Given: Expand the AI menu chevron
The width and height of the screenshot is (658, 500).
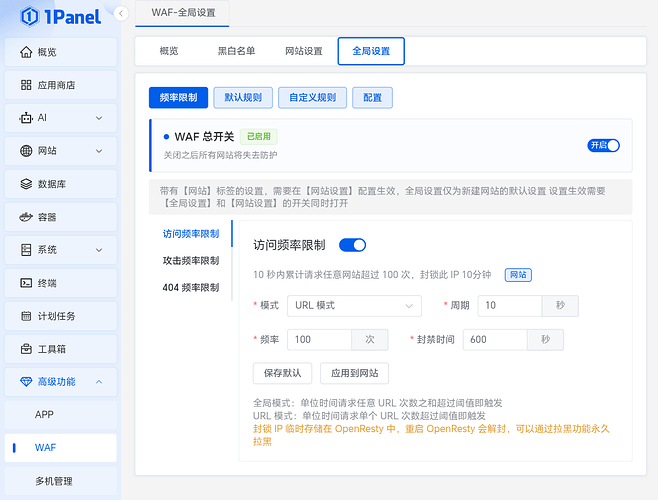Looking at the screenshot, I should 99,118.
